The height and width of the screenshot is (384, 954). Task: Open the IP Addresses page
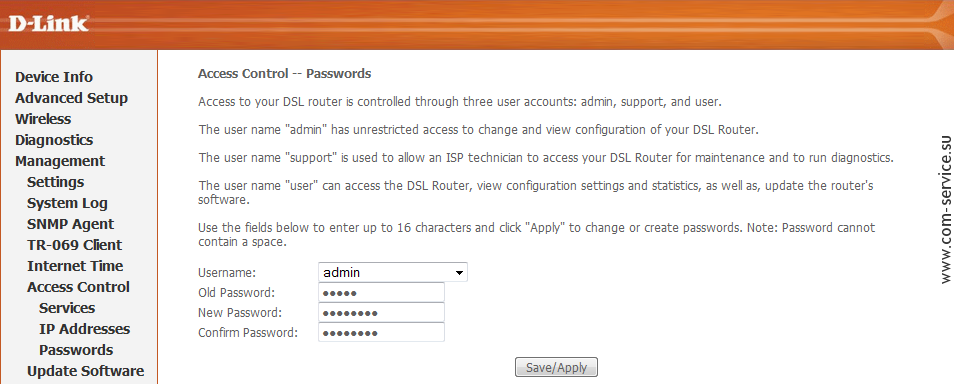(x=85, y=329)
